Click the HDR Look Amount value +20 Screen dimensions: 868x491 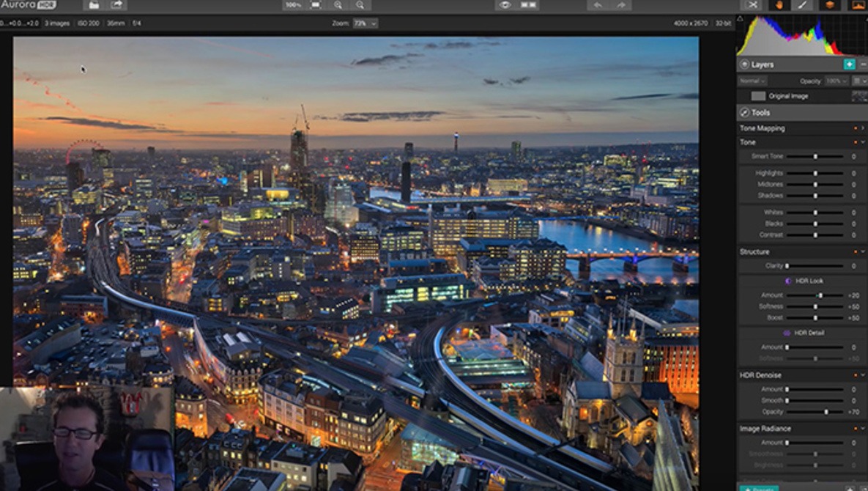[x=853, y=295]
